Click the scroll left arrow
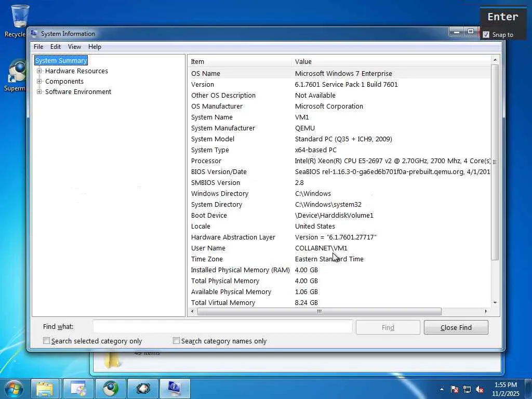The height and width of the screenshot is (399, 532). pyautogui.click(x=192, y=312)
